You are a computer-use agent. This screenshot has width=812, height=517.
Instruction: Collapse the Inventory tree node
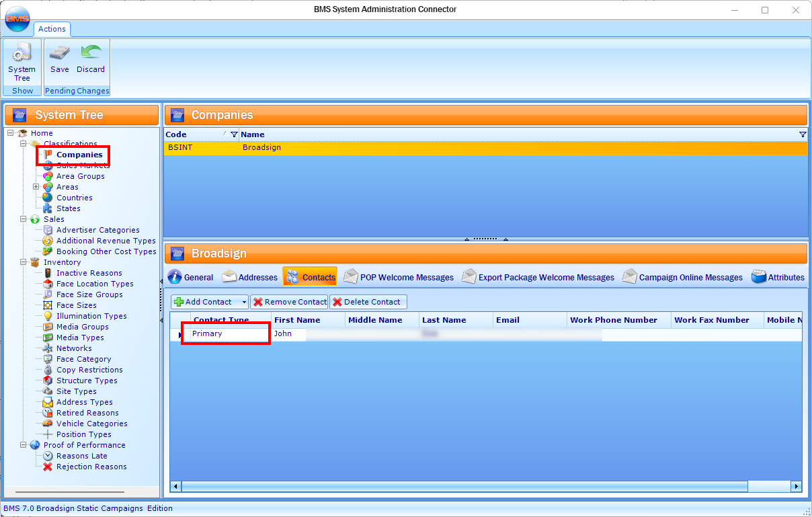click(x=24, y=262)
